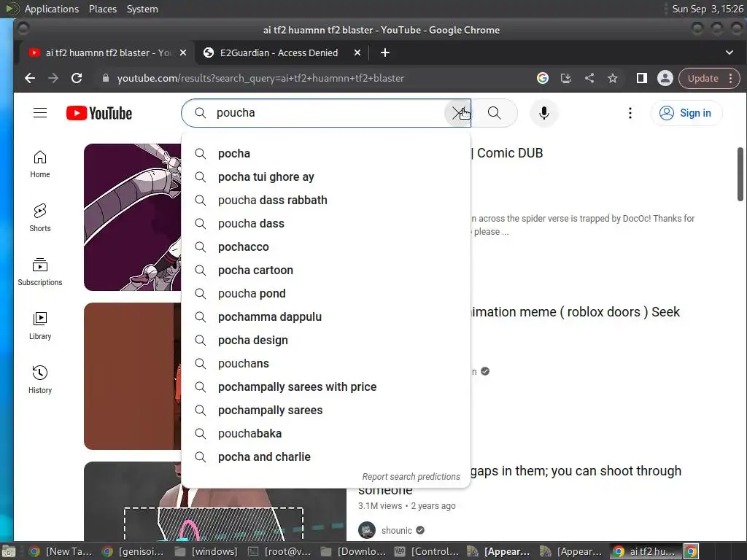Close the ai tf2 huamnn tf2 blaster tab
Image resolution: width=747 pixels, height=560 pixels.
(183, 52)
